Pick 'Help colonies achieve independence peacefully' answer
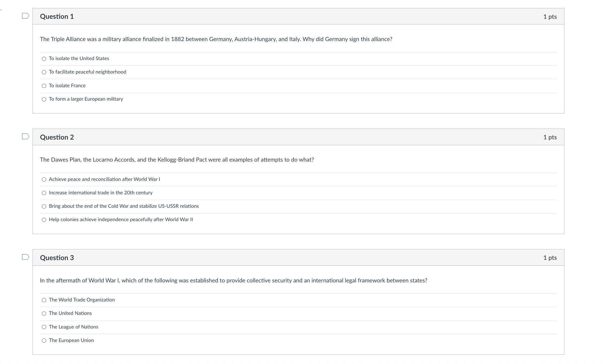The image size is (606, 364). tap(44, 220)
